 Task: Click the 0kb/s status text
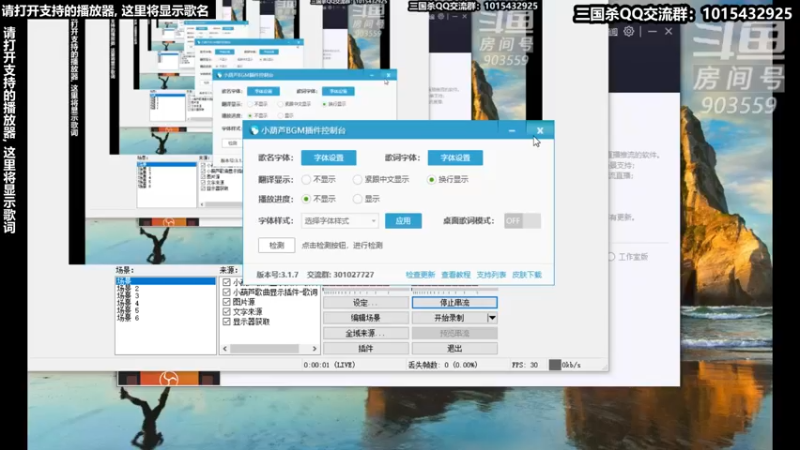(571, 365)
